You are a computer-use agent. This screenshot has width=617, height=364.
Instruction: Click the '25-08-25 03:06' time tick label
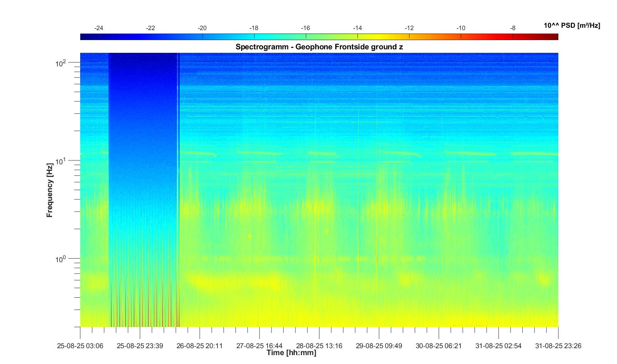80,346
